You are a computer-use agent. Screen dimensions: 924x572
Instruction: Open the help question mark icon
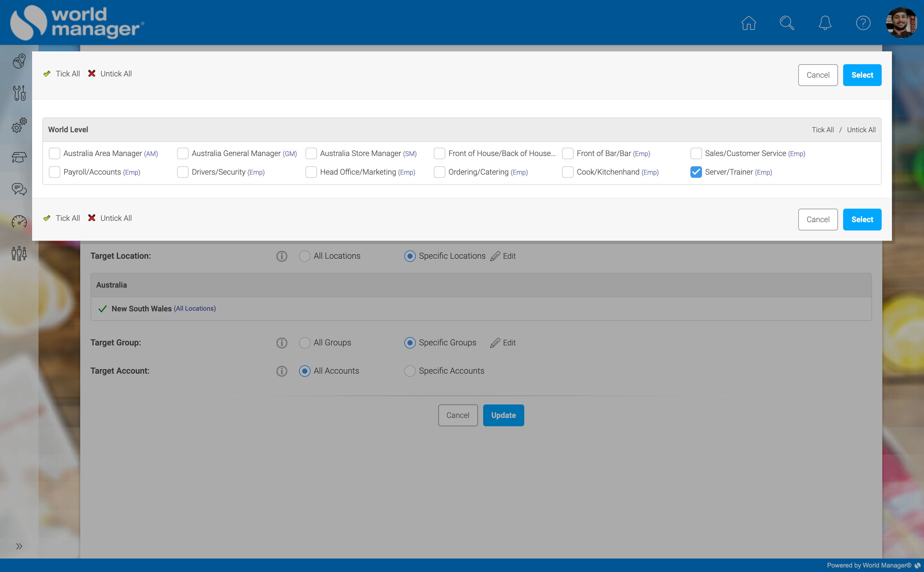pyautogui.click(x=863, y=23)
